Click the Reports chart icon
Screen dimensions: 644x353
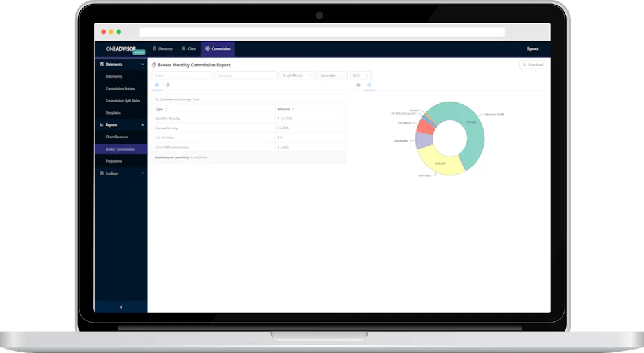pyautogui.click(x=102, y=125)
